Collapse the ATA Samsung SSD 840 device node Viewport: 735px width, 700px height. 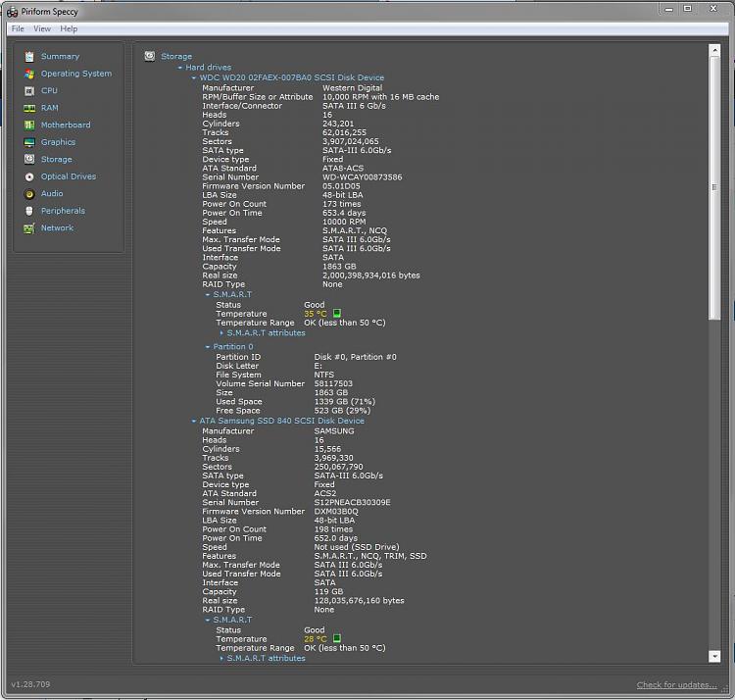194,421
